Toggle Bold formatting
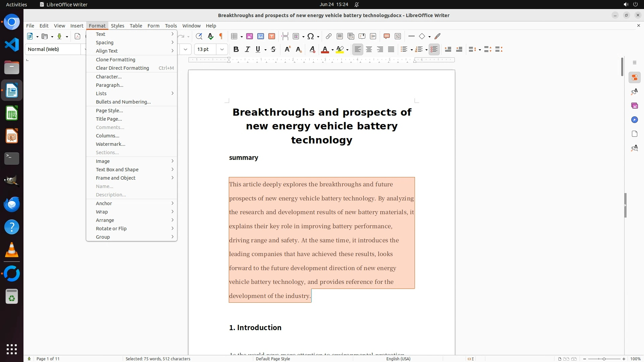The height and width of the screenshot is (362, 644). click(x=236, y=49)
